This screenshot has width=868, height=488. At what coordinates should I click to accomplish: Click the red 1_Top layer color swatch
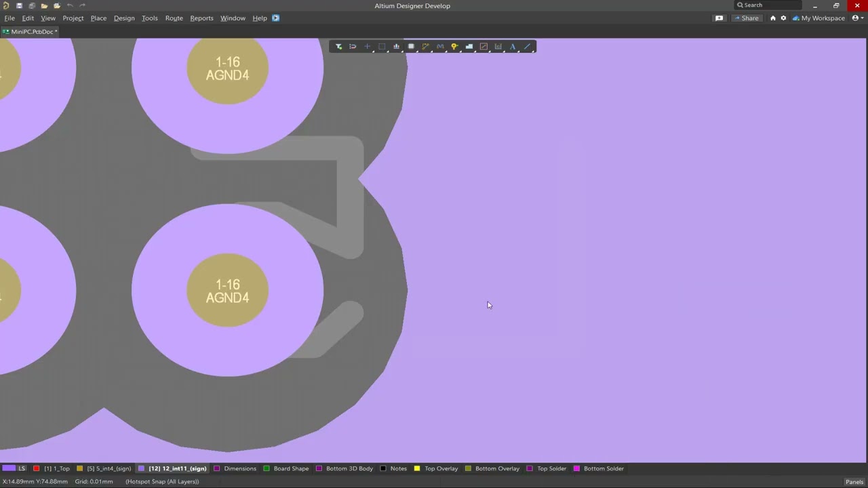(37, 468)
